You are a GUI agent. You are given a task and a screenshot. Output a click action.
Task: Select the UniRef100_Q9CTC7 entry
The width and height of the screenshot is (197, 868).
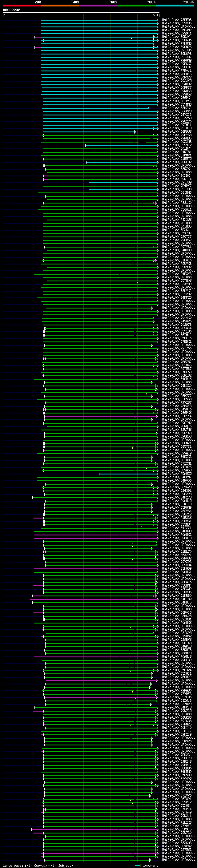176,236
